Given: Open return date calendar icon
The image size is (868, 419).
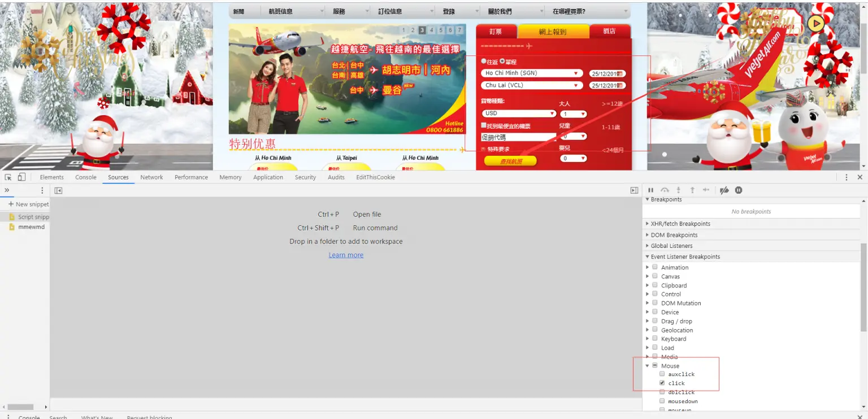Looking at the screenshot, I should [x=619, y=86].
